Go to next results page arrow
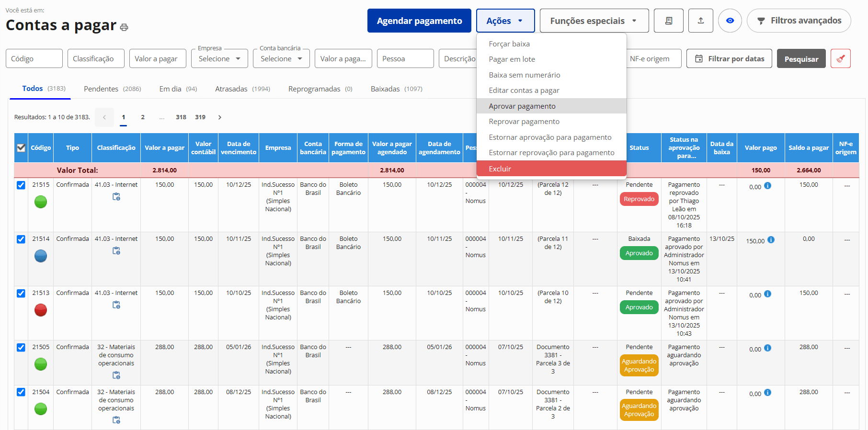The height and width of the screenshot is (430, 868). [220, 117]
